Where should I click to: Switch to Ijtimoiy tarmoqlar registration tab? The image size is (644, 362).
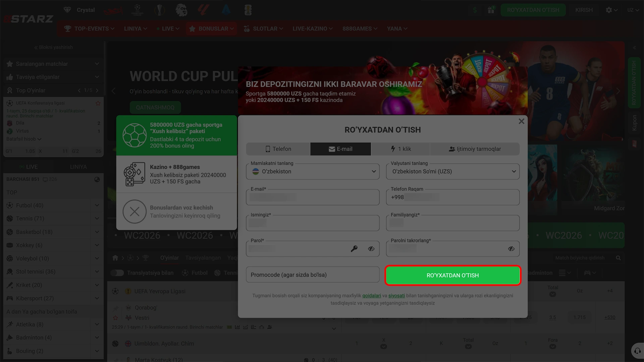(x=475, y=149)
